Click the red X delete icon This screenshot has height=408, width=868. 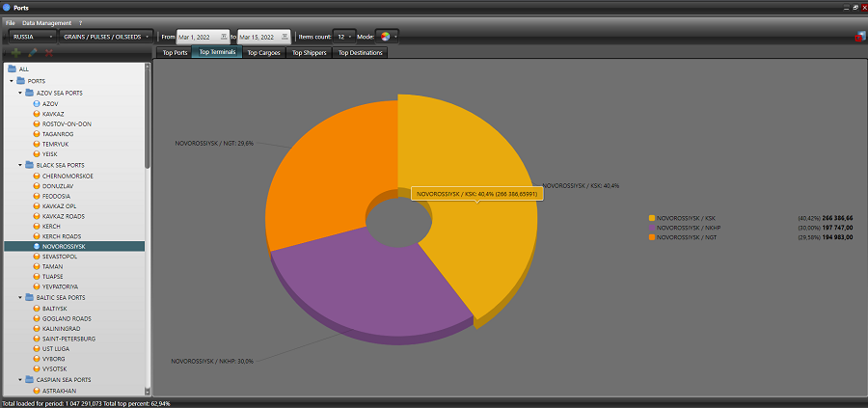(x=49, y=53)
